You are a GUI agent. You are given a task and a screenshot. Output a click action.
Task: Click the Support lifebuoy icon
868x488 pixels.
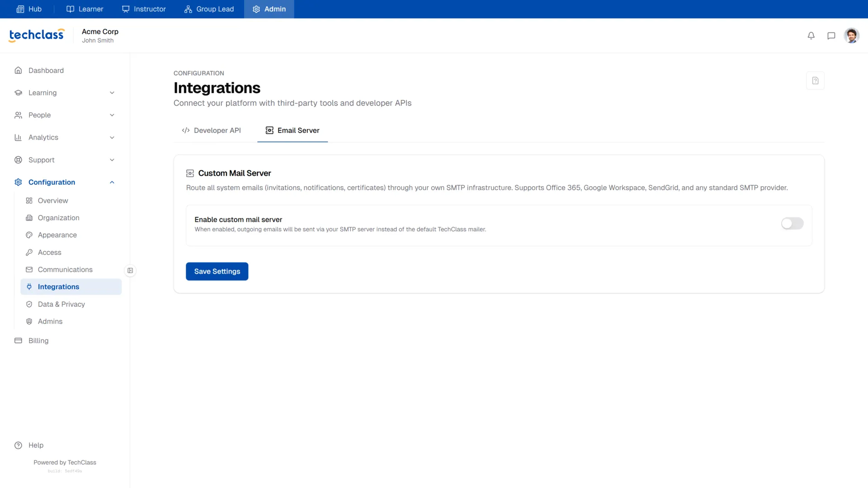(18, 160)
